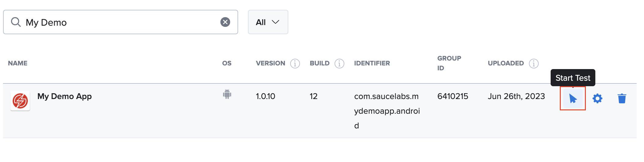Delete My Demo App with trash icon
This screenshot has width=644, height=162.
(x=622, y=98)
